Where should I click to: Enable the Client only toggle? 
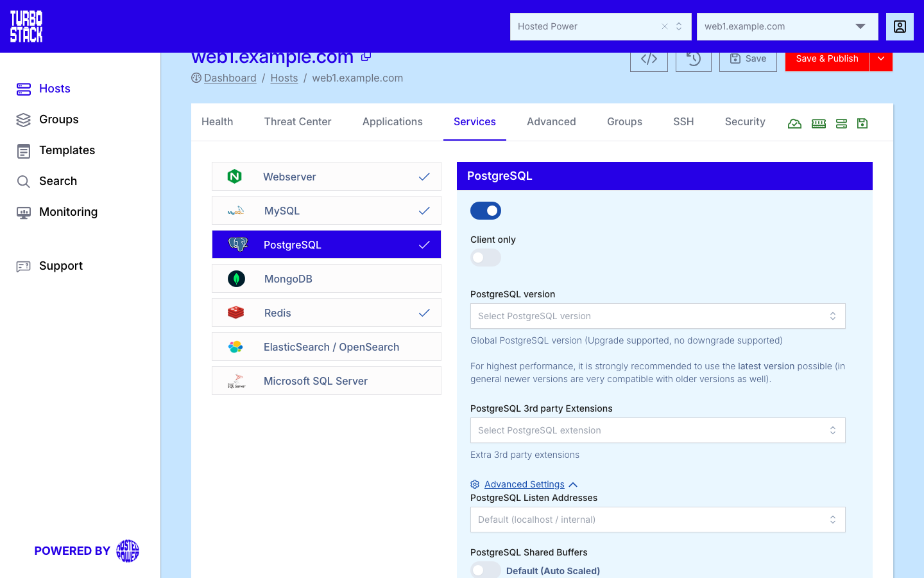(486, 258)
